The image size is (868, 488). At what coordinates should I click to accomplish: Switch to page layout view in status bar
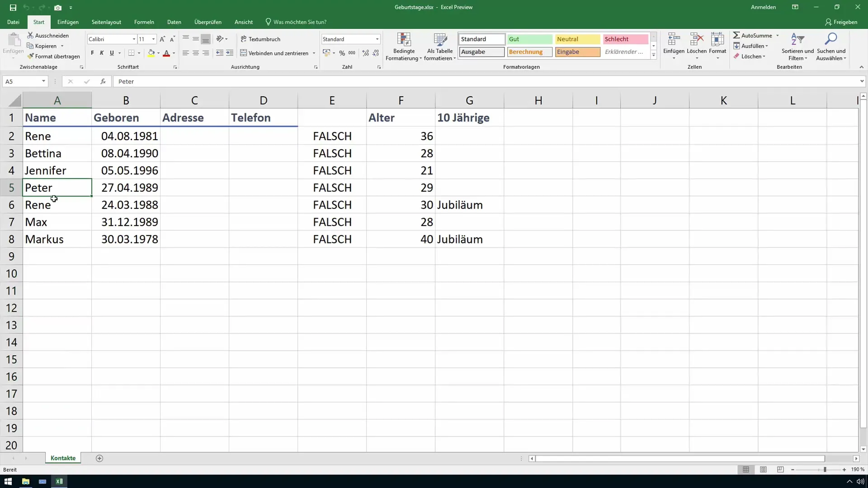click(763, 470)
